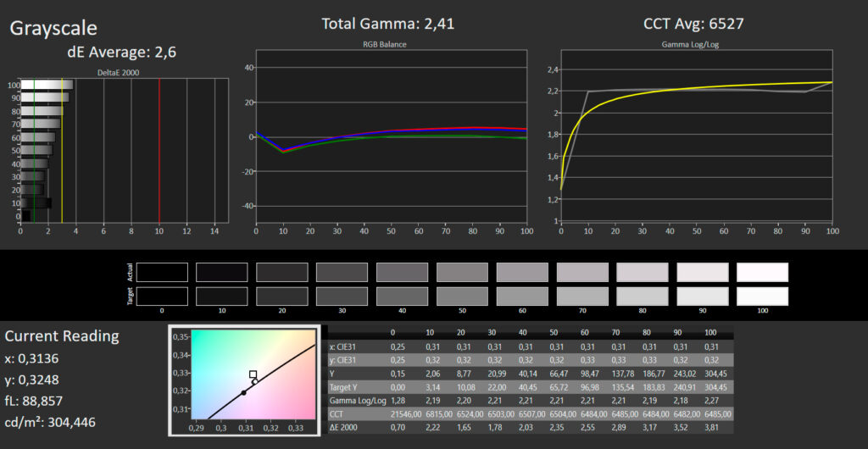Click the Target Y row label
868x449 pixels.
pyautogui.click(x=344, y=386)
